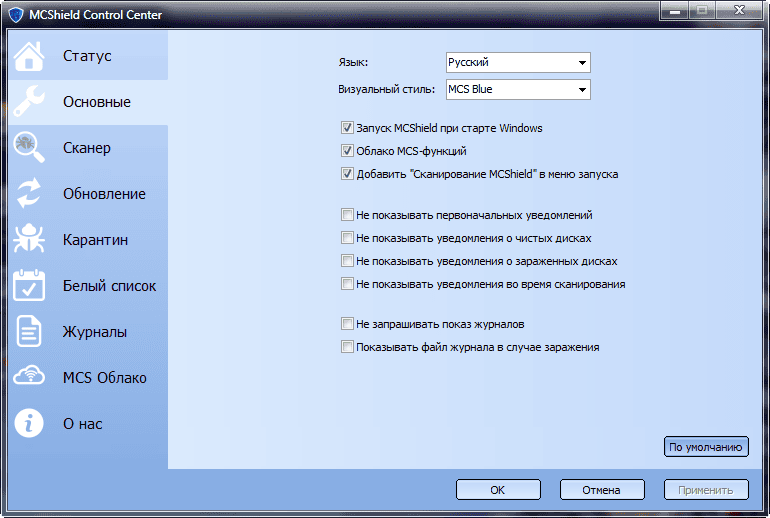The width and height of the screenshot is (770, 518).
Task: Click the По умолчанию button
Action: pos(706,447)
